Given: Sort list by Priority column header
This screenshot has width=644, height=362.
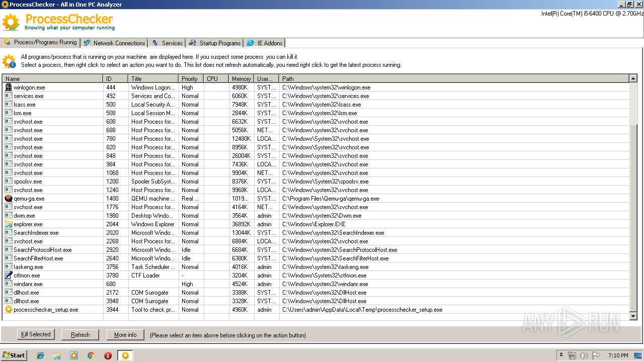Looking at the screenshot, I should tap(191, 78).
